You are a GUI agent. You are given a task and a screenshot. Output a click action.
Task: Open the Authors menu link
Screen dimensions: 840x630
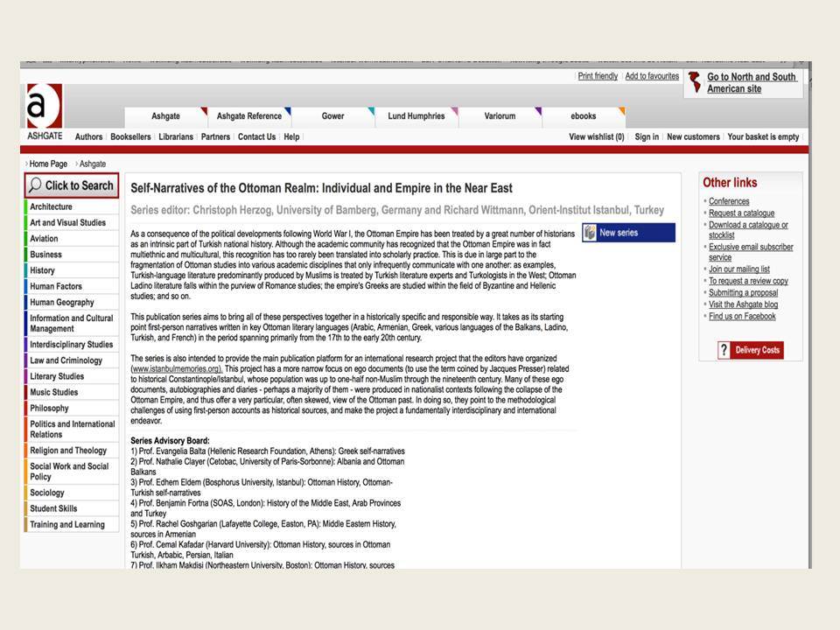(x=88, y=137)
